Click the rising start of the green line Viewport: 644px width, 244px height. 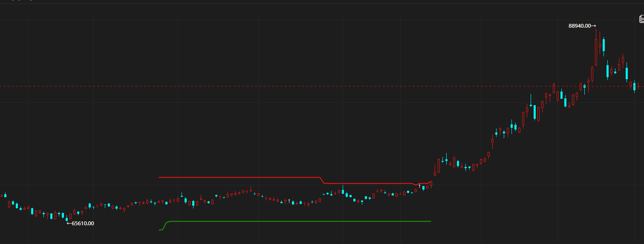click(165, 225)
